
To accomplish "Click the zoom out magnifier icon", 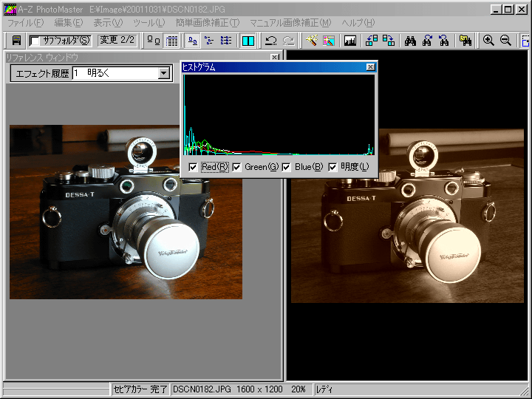I will 505,41.
